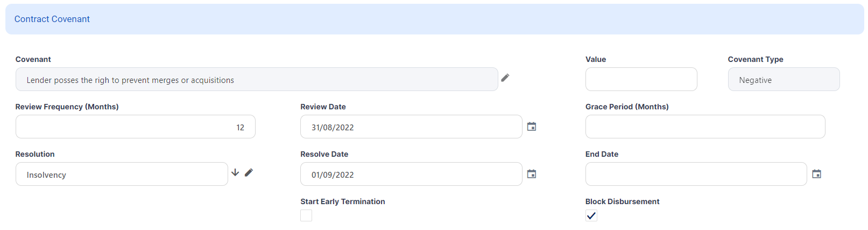Open the End Date calendar picker
This screenshot has width=868, height=230.
816,174
